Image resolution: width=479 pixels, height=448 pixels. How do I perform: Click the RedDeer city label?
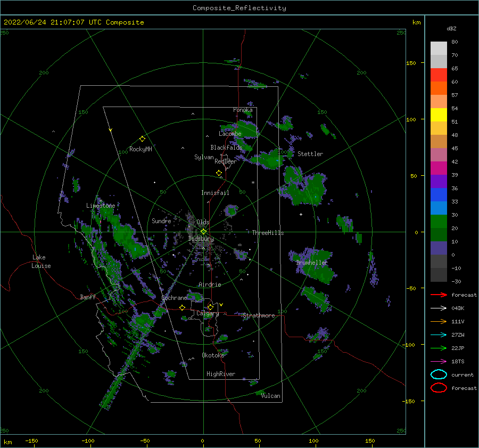click(x=226, y=161)
